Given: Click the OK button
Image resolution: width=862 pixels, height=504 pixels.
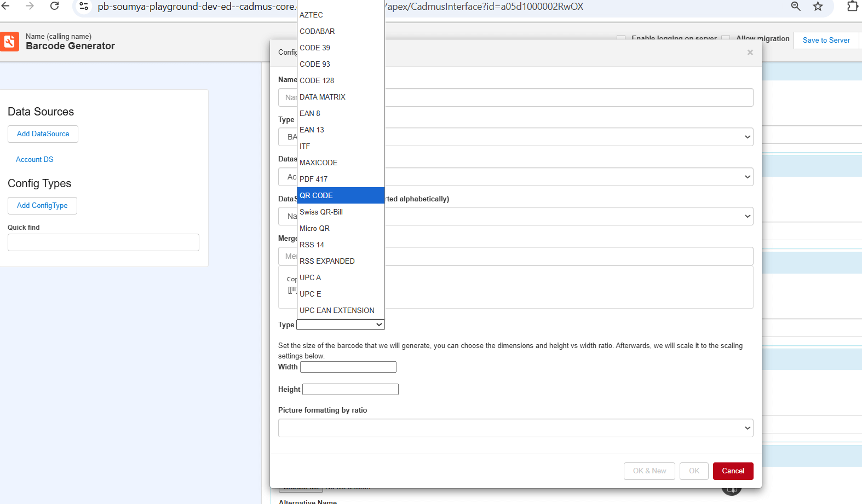Looking at the screenshot, I should [x=694, y=471].
